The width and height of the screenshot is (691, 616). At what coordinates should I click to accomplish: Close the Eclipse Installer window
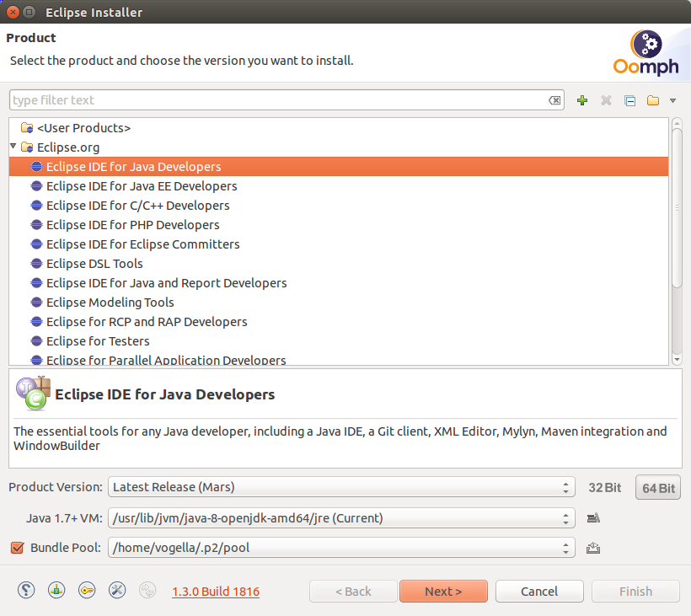[x=13, y=12]
